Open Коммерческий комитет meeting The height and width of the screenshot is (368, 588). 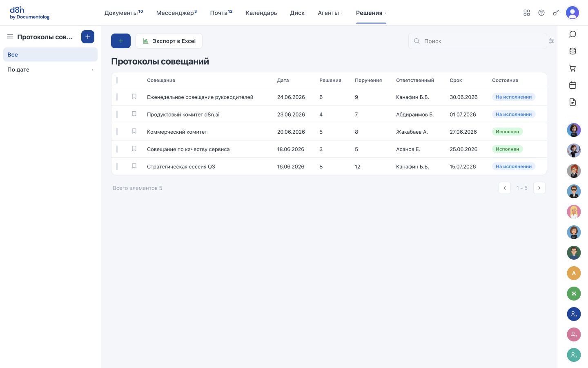coord(177,132)
